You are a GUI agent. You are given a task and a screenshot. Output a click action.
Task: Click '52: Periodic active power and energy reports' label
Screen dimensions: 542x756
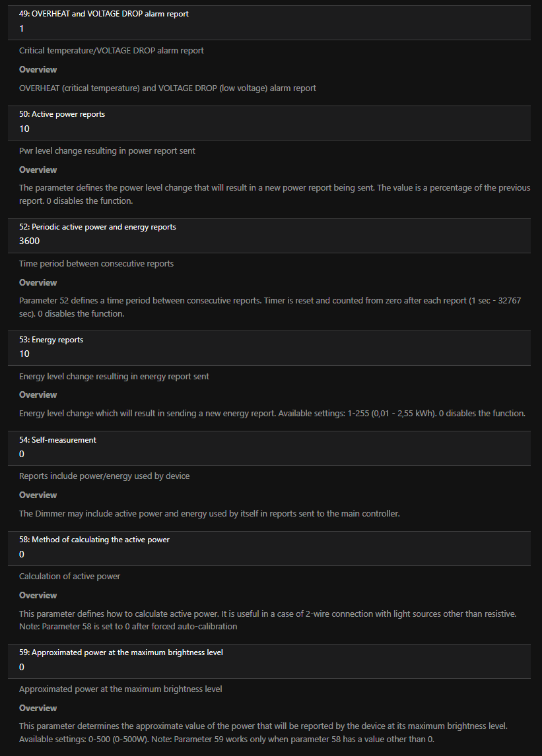click(98, 227)
